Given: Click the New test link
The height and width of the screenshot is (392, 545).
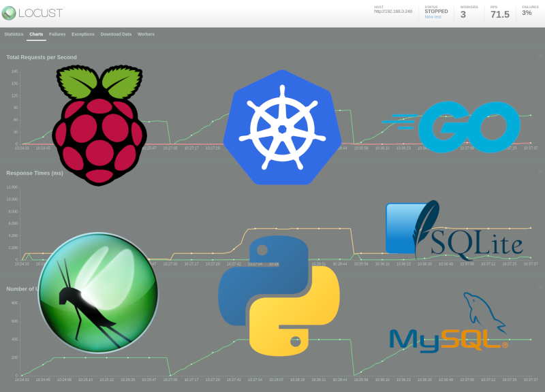Looking at the screenshot, I should (433, 16).
